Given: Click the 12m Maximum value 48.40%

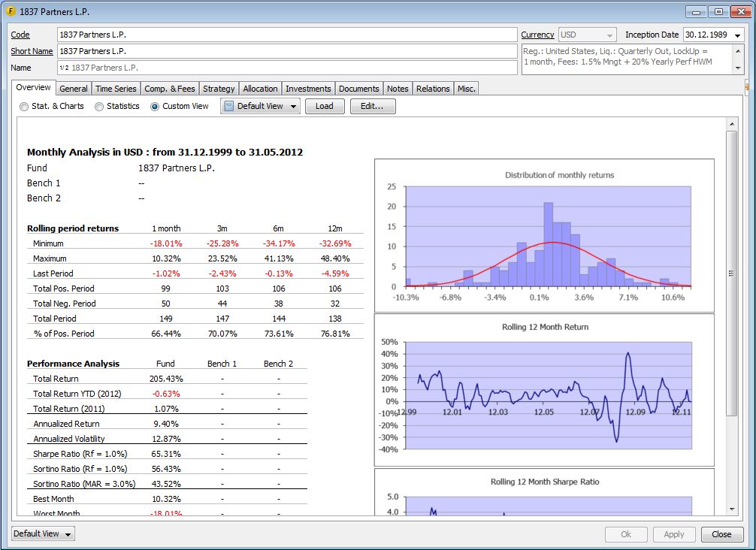Looking at the screenshot, I should click(x=335, y=258).
